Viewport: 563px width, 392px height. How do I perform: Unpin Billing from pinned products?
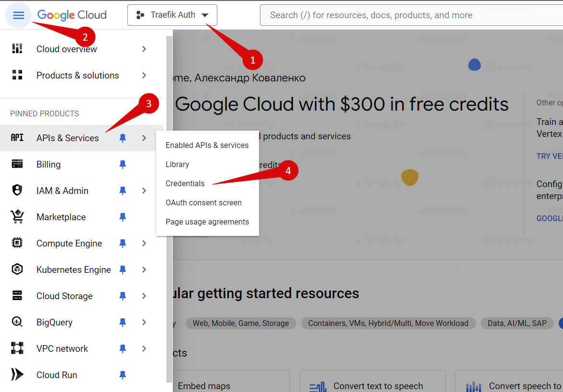[x=123, y=165]
